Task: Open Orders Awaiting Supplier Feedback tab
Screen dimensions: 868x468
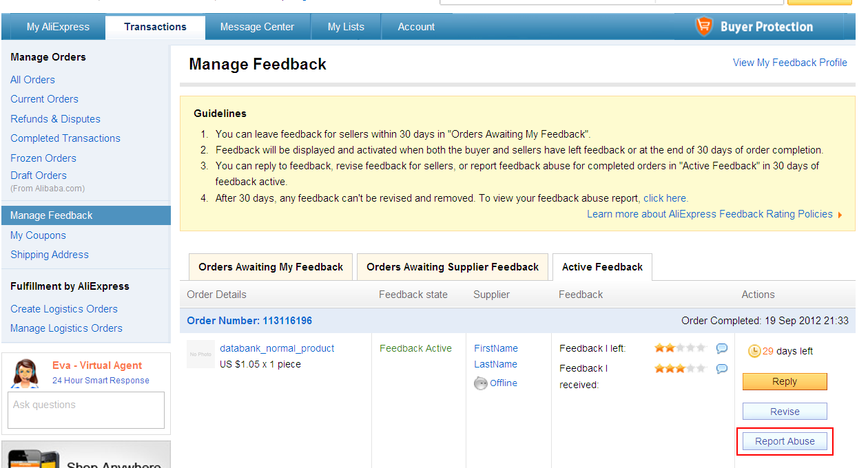Action: point(453,267)
